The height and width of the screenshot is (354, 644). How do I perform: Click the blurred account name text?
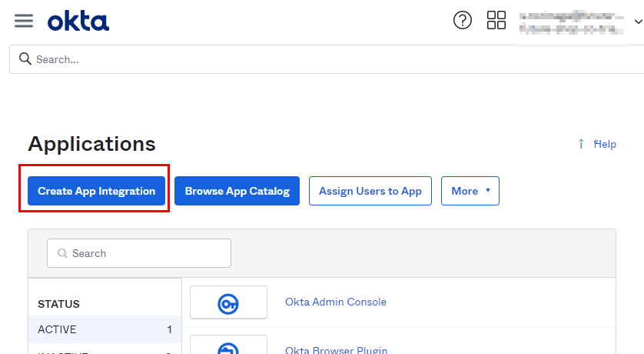click(x=572, y=22)
